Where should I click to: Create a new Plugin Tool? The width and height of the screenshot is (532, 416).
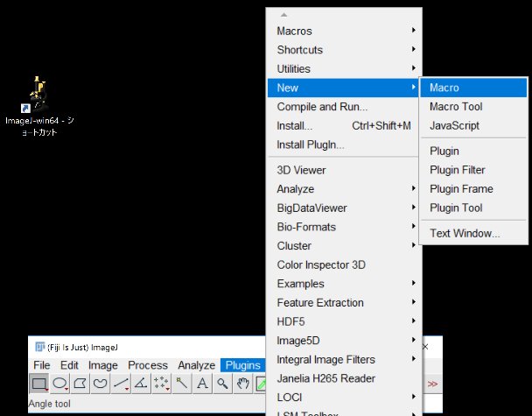[x=473, y=208]
